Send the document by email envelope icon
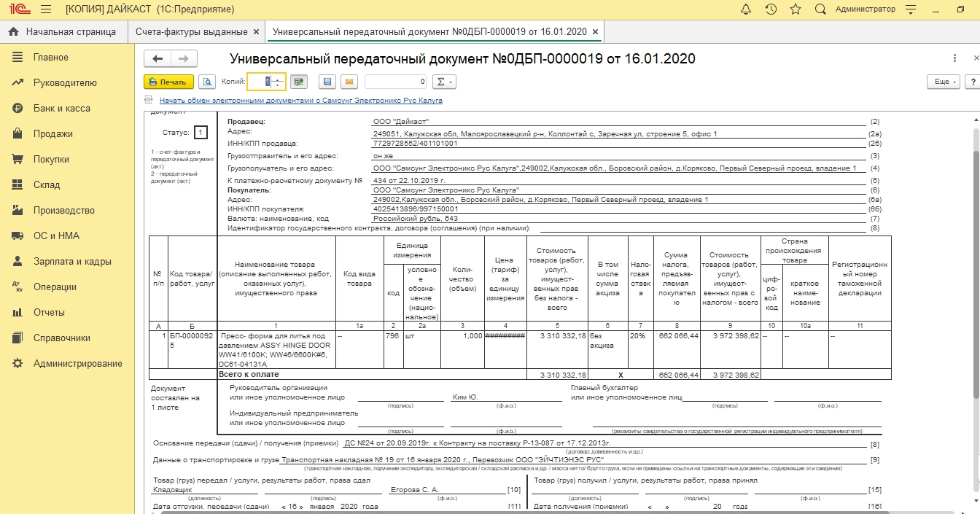The height and width of the screenshot is (514, 980). [x=349, y=82]
